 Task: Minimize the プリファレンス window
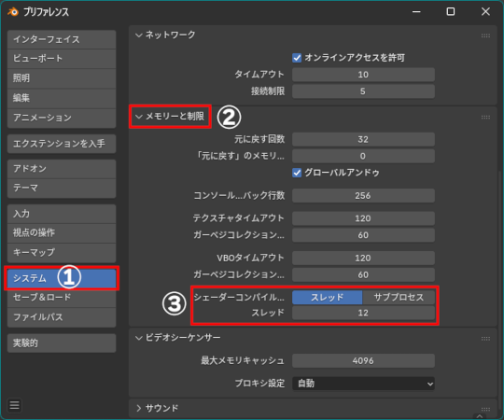pos(416,11)
